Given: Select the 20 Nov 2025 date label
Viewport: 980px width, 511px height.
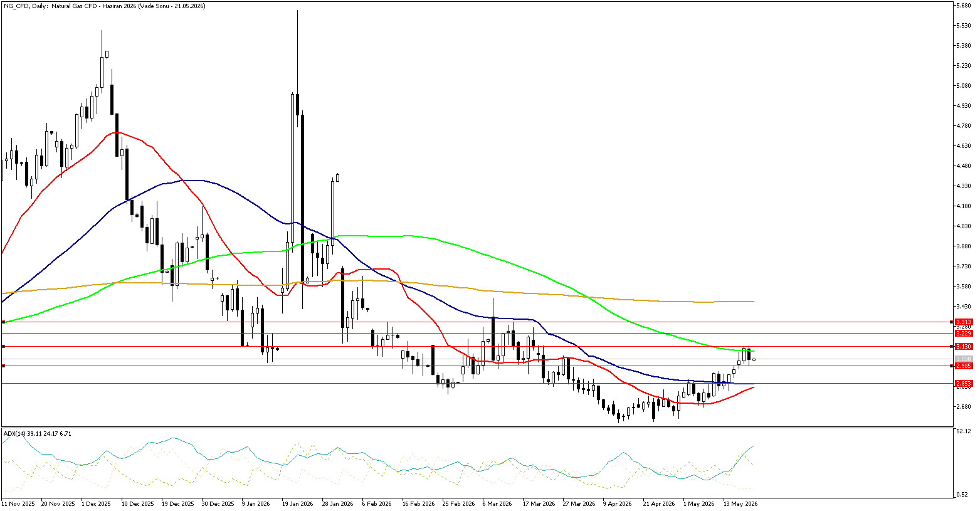Looking at the screenshot, I should pos(58,503).
